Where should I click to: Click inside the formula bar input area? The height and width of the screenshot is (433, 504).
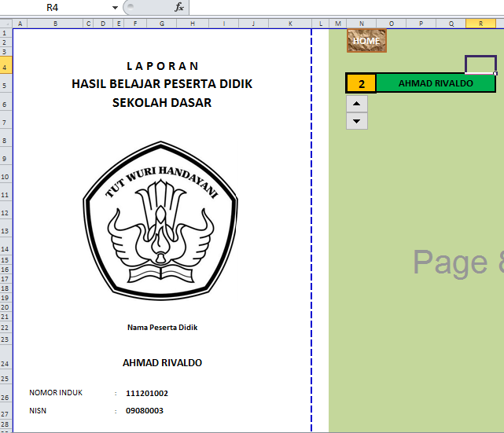347,7
